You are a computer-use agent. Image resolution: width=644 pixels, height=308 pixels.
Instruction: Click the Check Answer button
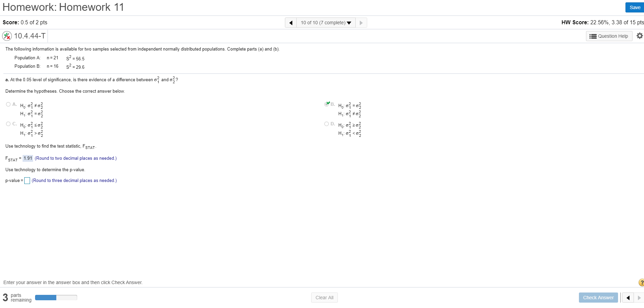click(x=598, y=298)
